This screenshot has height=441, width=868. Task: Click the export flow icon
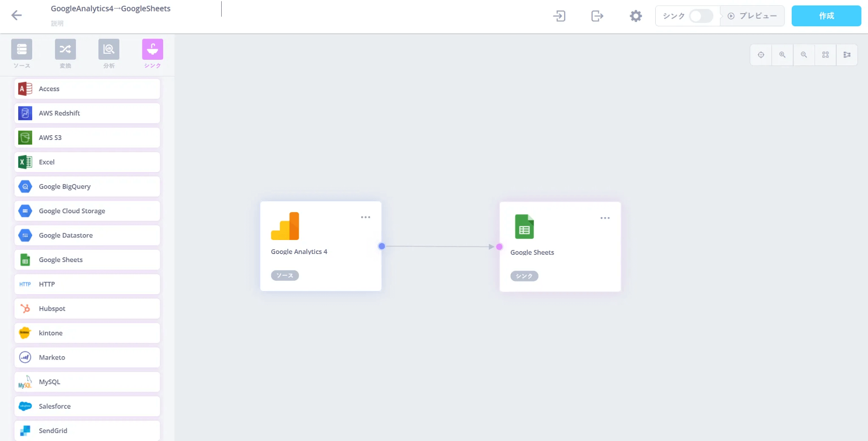[x=597, y=16]
